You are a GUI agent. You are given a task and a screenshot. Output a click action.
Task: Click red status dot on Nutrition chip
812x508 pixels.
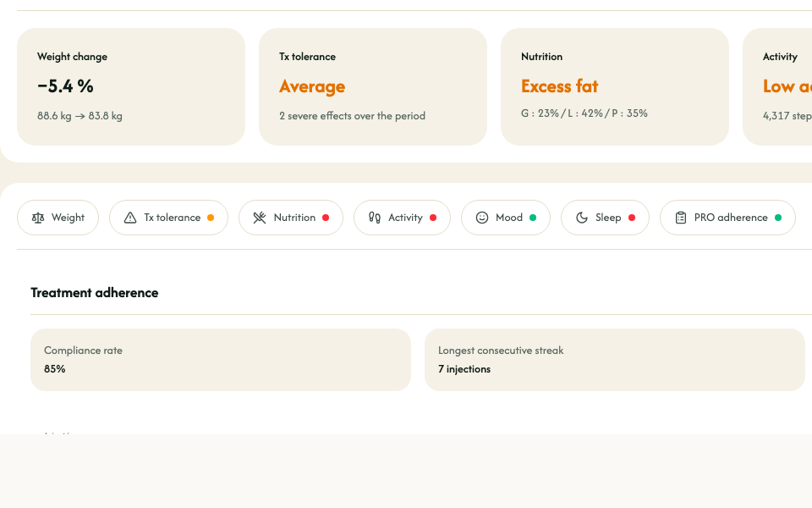click(x=326, y=218)
